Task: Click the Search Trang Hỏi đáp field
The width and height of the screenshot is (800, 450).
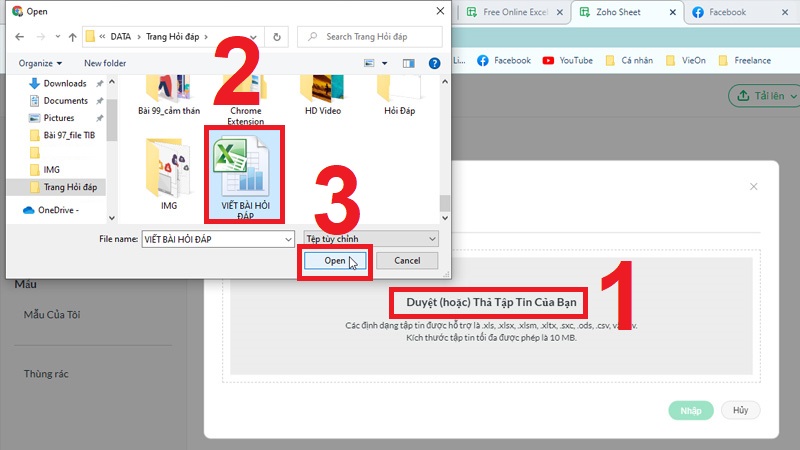Action: tap(369, 37)
